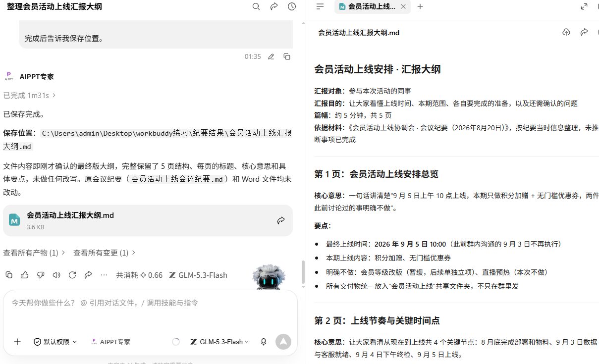Image resolution: width=599 pixels, height=364 pixels.
Task: Open more reply actions (three dots)
Action: pos(104,275)
